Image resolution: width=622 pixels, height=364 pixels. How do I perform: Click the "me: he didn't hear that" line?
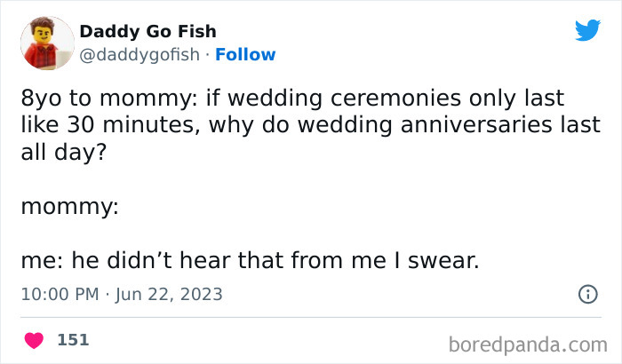click(x=249, y=261)
